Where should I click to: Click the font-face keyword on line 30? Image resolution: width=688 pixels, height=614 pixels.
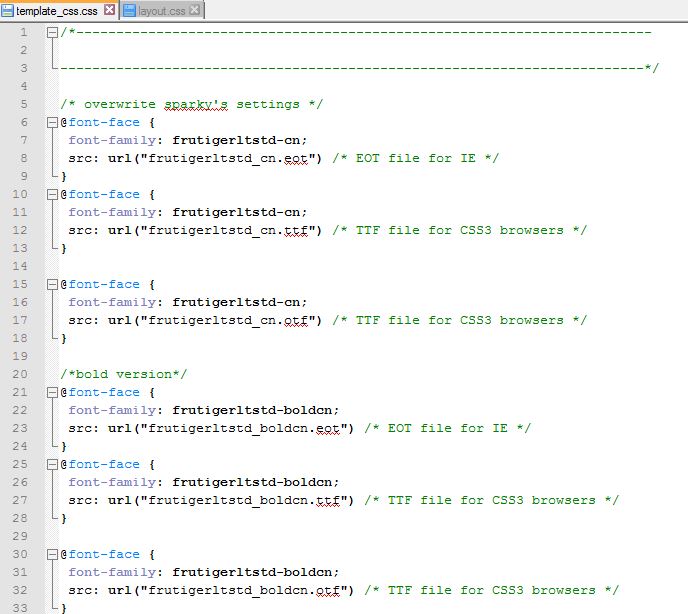(104, 554)
